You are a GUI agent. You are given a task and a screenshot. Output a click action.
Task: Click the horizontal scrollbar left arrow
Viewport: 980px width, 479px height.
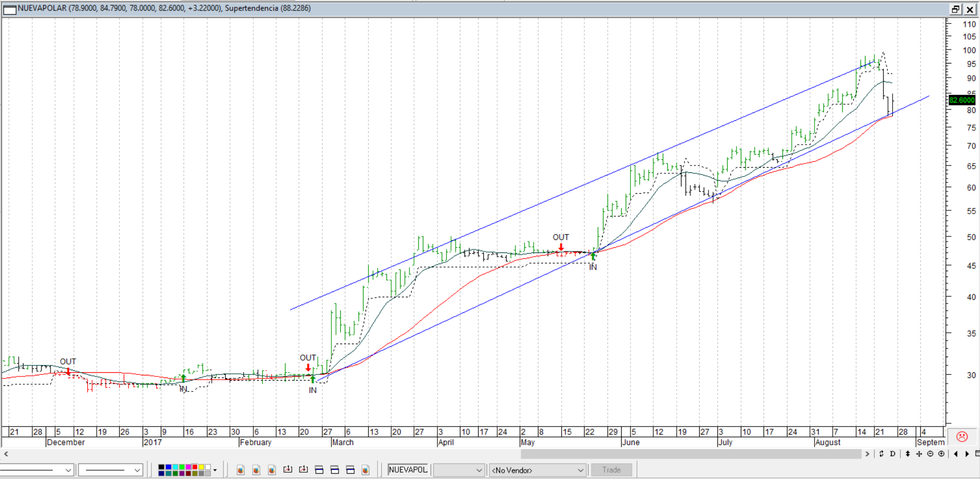[x=6, y=454]
